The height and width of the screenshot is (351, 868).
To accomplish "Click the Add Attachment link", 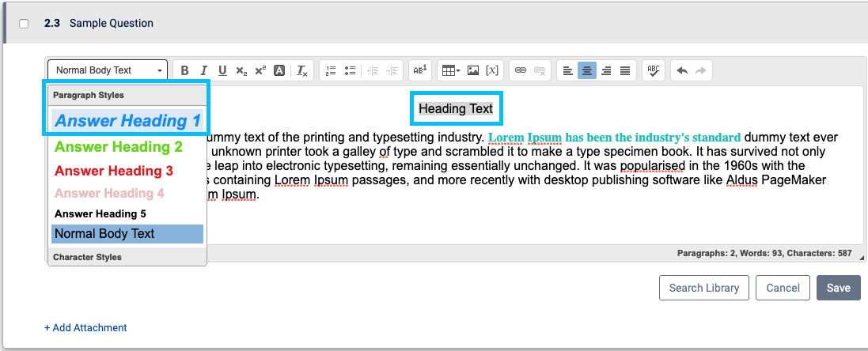I will (x=85, y=328).
